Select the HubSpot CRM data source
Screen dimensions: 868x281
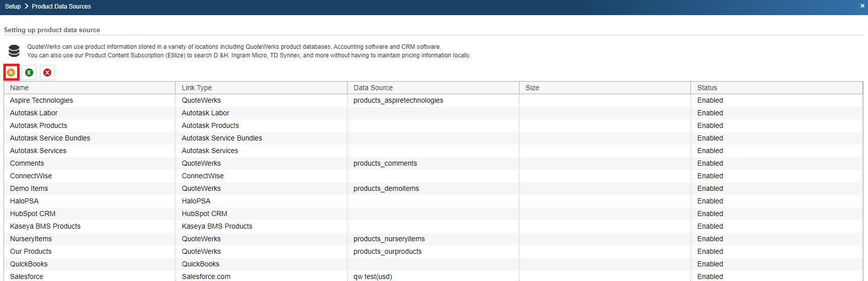pos(33,214)
